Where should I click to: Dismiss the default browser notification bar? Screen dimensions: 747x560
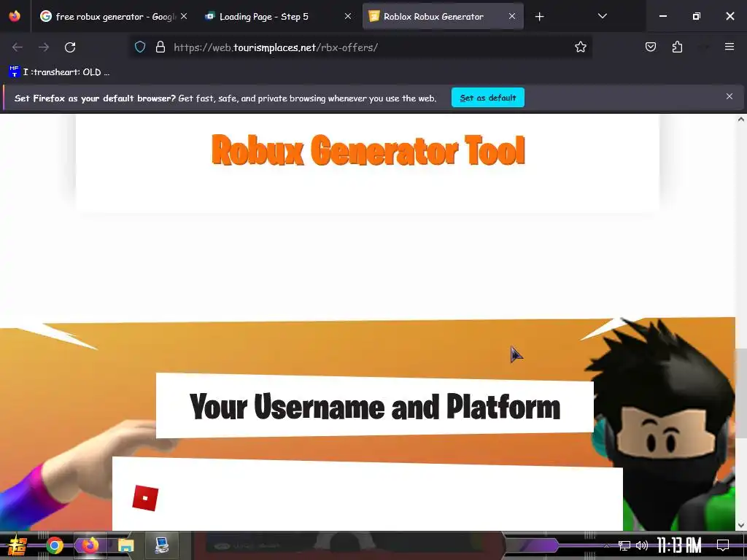(729, 97)
